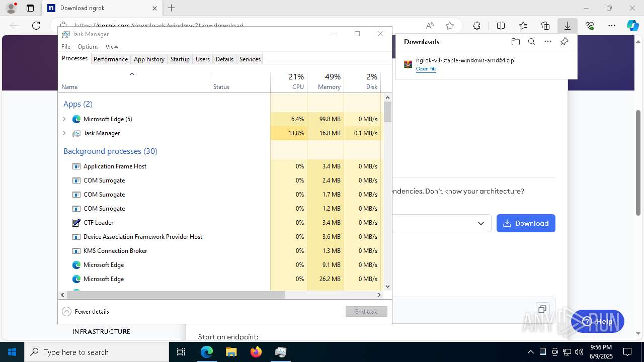Expand the Task Manager process row
This screenshot has width=644, height=362.
click(64, 133)
